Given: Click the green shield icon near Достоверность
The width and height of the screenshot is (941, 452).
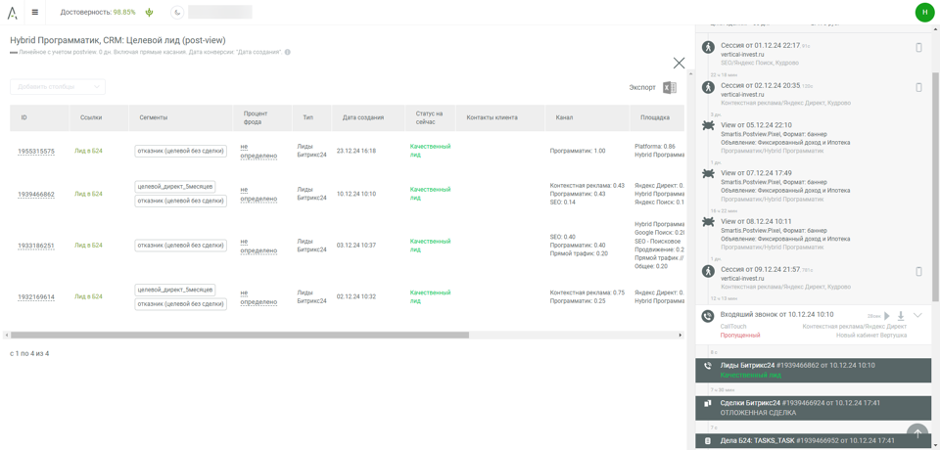Looking at the screenshot, I should (149, 13).
